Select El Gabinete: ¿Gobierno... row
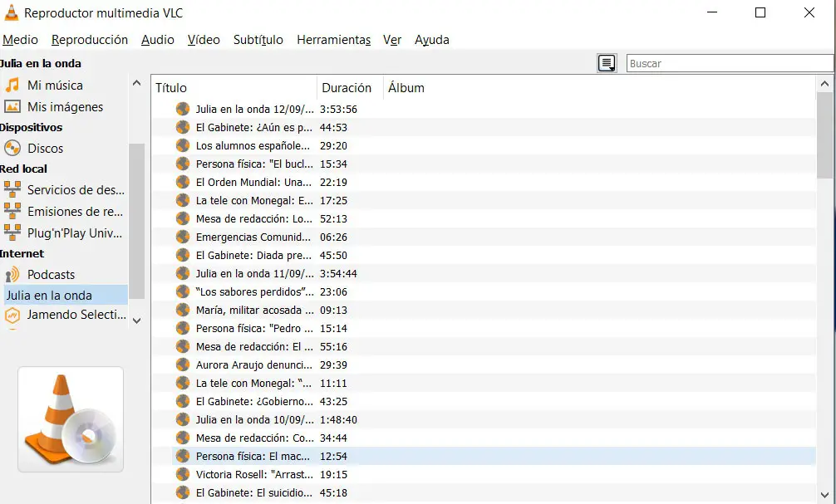The width and height of the screenshot is (836, 504). tap(494, 401)
